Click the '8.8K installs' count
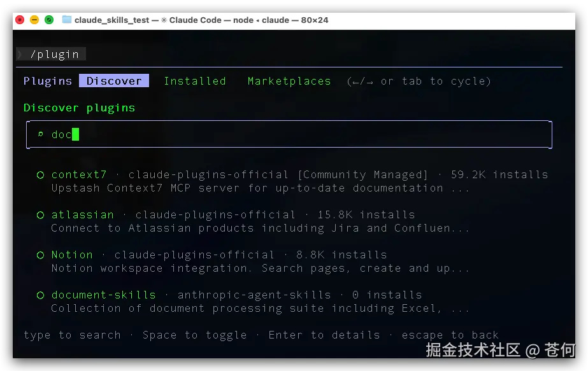The image size is (588, 371). (x=341, y=255)
